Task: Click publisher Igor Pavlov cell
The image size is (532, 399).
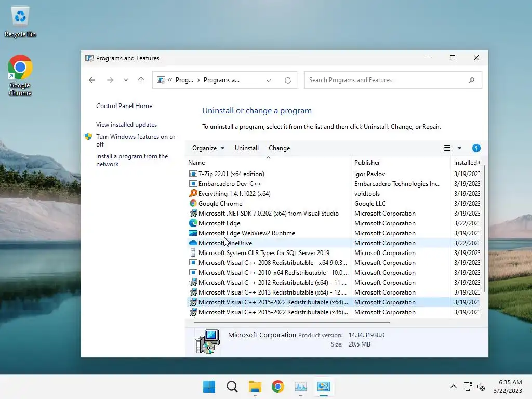Action: [369, 174]
